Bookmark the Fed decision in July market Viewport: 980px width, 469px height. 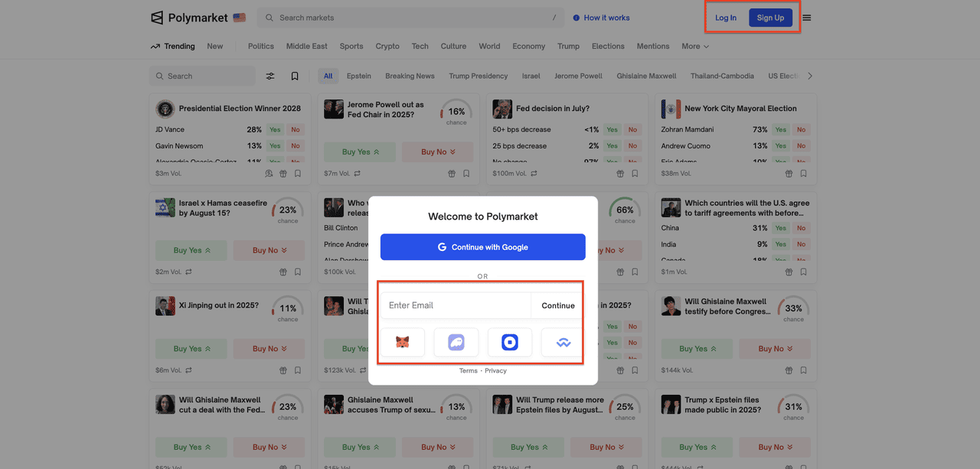point(635,174)
